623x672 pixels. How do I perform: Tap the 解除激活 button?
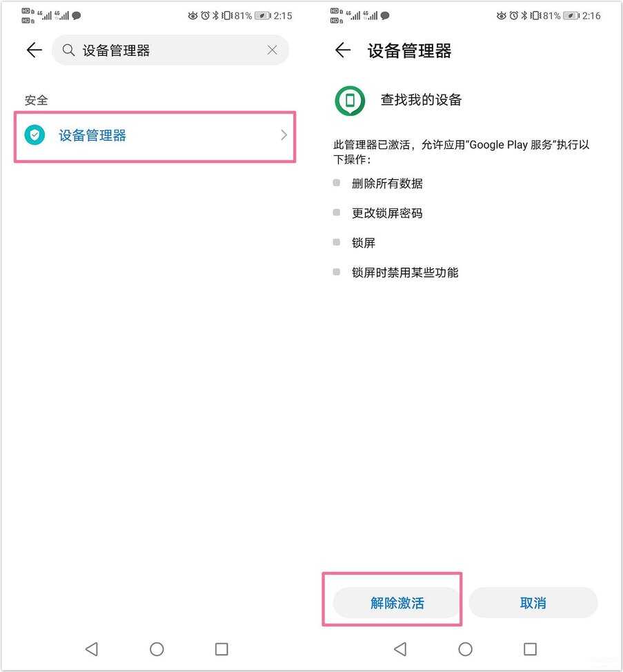coord(397,602)
